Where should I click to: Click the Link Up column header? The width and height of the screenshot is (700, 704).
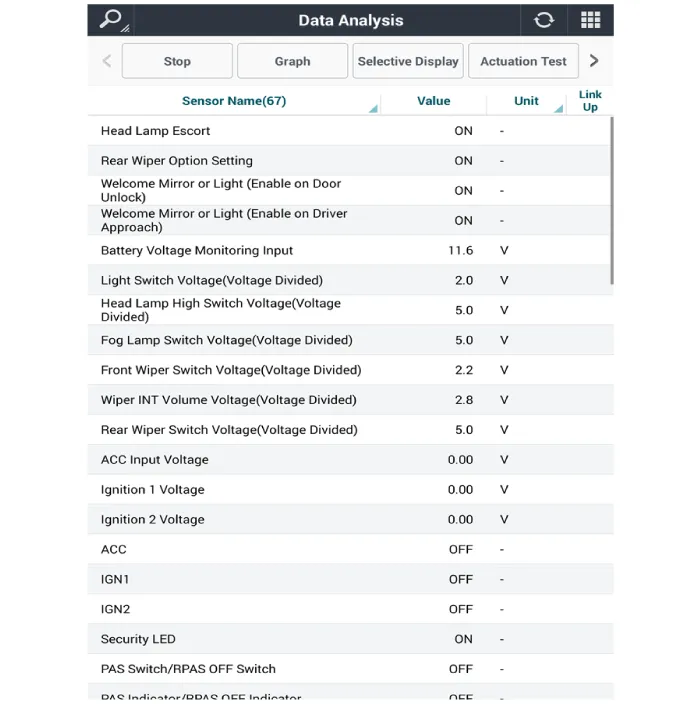[x=590, y=101]
